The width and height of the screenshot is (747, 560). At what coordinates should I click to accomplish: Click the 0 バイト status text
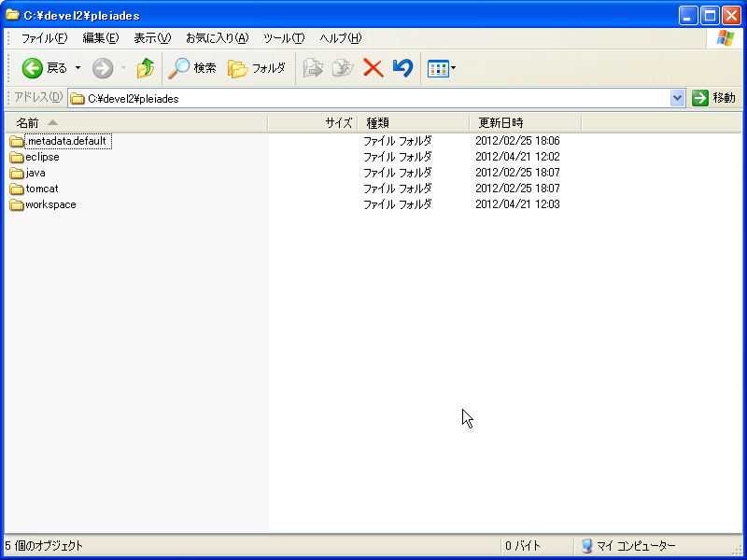[x=523, y=546]
